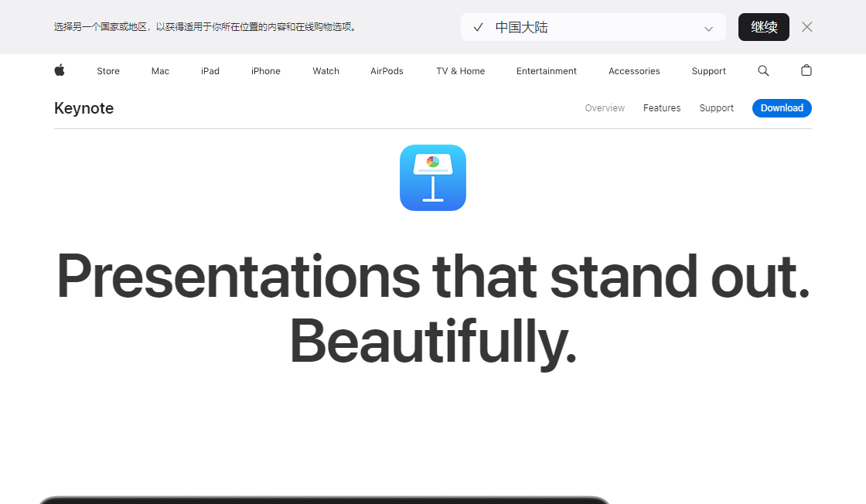This screenshot has height=504, width=866.
Task: Click the Apple logo in the navigation bar
Action: 60,70
